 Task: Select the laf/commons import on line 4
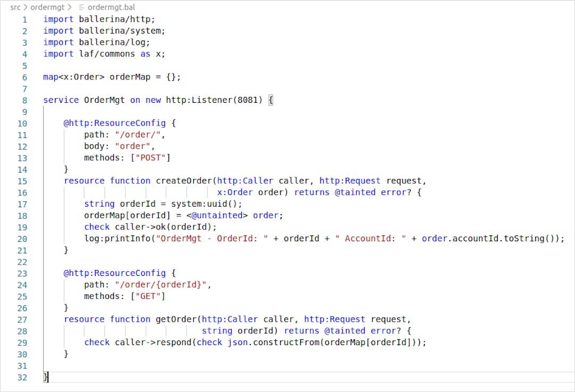[x=106, y=53]
